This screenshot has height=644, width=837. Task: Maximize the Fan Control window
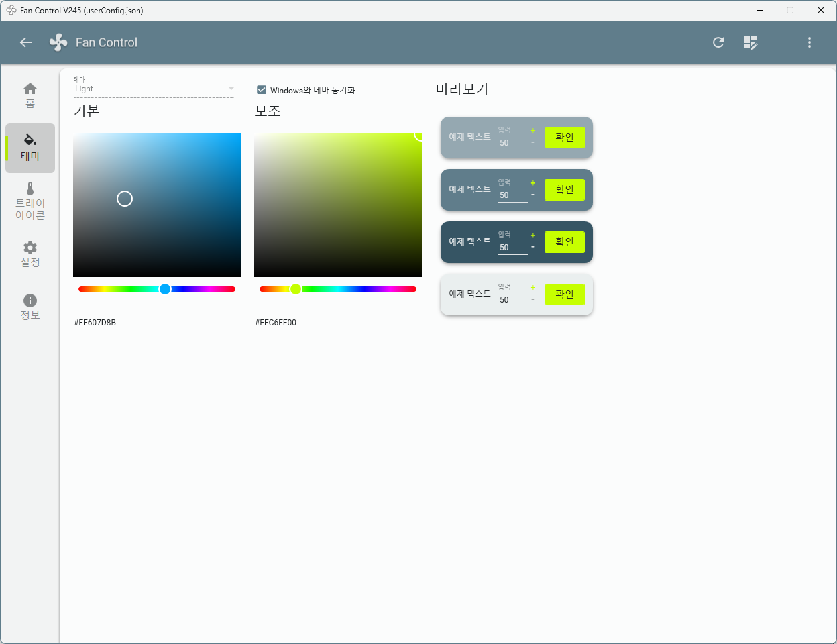790,10
